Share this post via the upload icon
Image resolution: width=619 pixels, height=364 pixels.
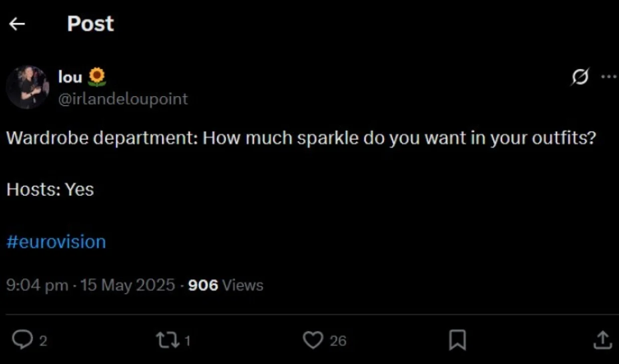point(602,340)
